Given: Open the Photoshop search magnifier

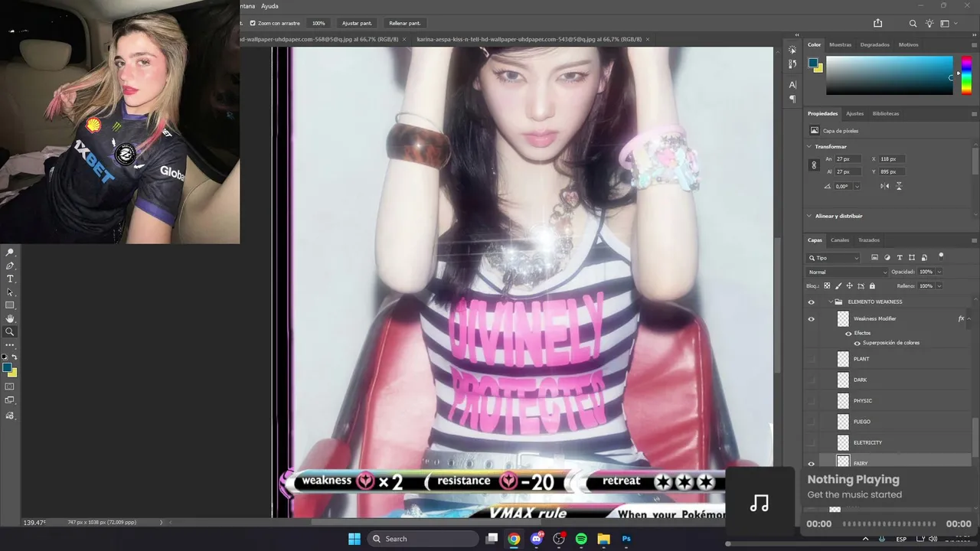Looking at the screenshot, I should (x=913, y=24).
